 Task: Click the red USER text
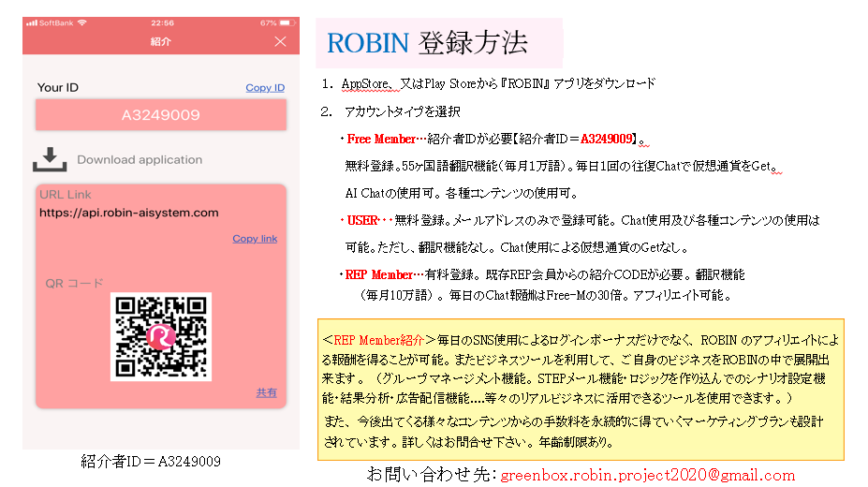pos(362,220)
